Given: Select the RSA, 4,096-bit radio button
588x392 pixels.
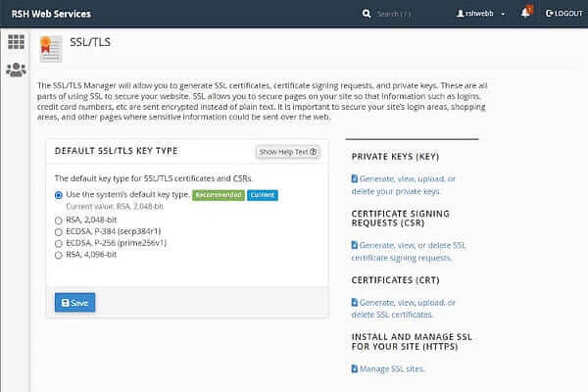Looking at the screenshot, I should pos(59,255).
